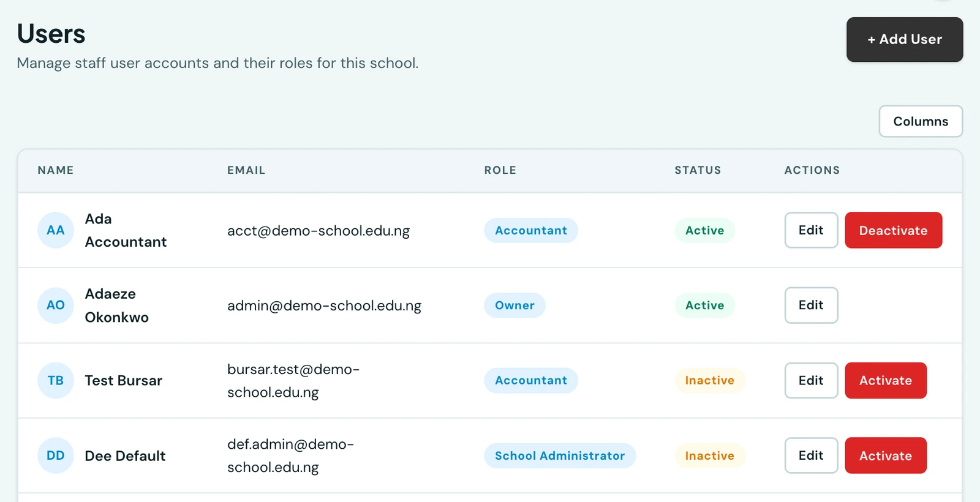The height and width of the screenshot is (502, 980).
Task: Activate Dee Default's account
Action: [886, 455]
